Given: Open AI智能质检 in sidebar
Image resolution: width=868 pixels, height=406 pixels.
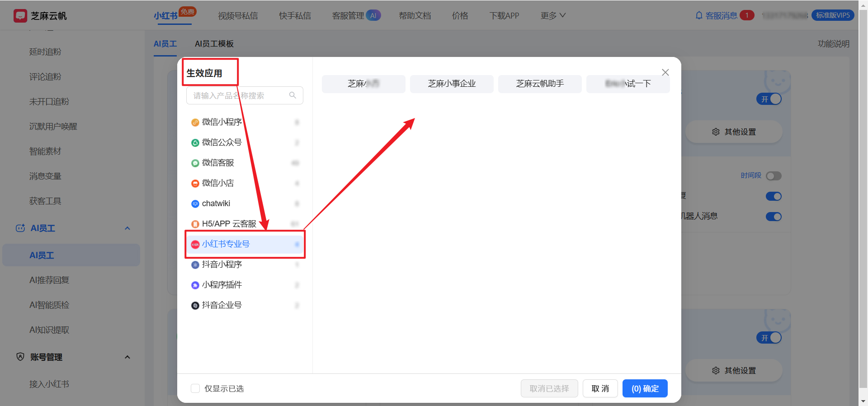Looking at the screenshot, I should pos(49,305).
